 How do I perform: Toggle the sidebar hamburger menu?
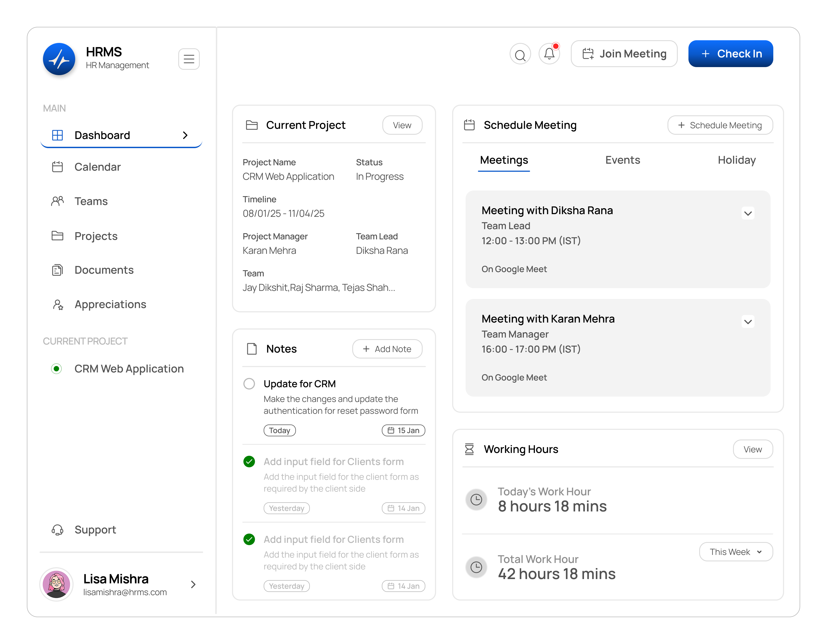pyautogui.click(x=189, y=59)
